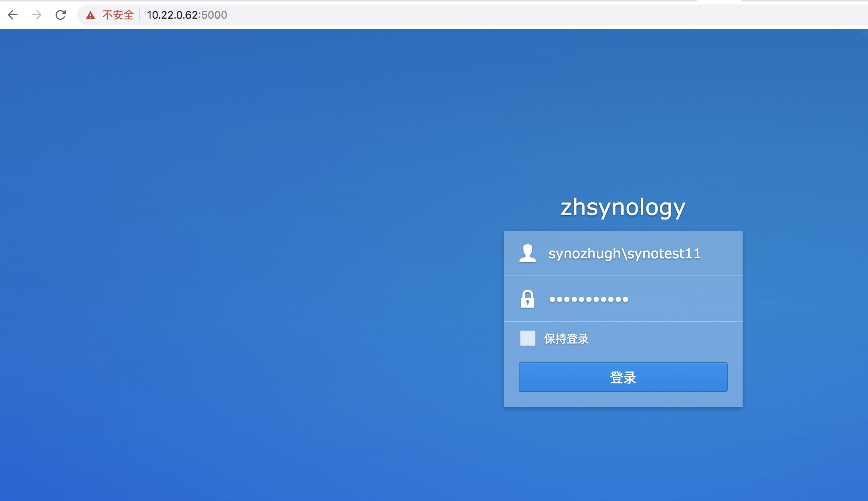This screenshot has width=868, height=501.
Task: Click the 不安全 security label
Action: pos(118,15)
